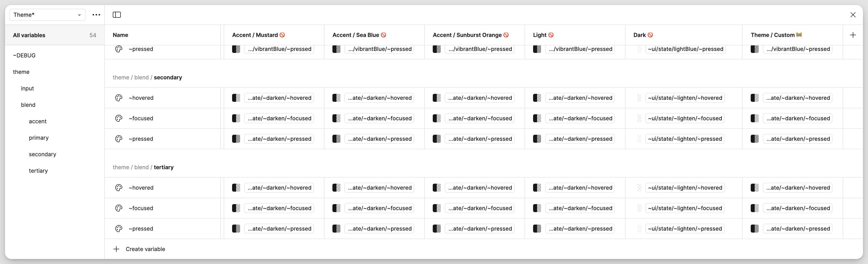Click the Dark mode column header
This screenshot has height=264, width=868.
[683, 35]
